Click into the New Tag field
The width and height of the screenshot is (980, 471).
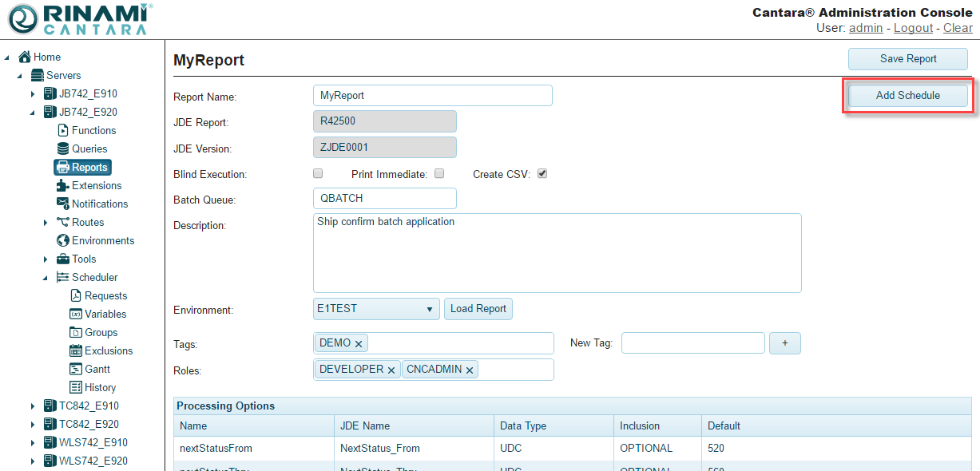[x=692, y=342]
